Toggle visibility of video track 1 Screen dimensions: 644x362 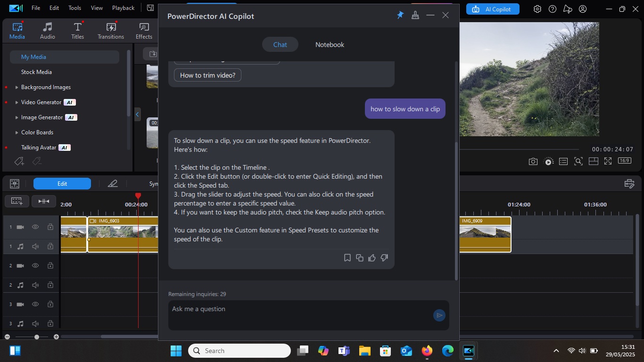pyautogui.click(x=35, y=227)
